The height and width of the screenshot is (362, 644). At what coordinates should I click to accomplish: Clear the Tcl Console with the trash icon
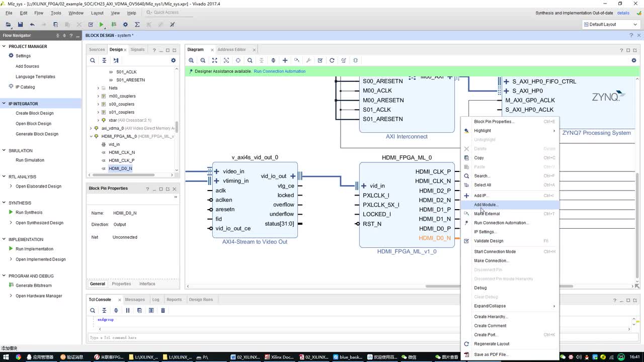163,310
